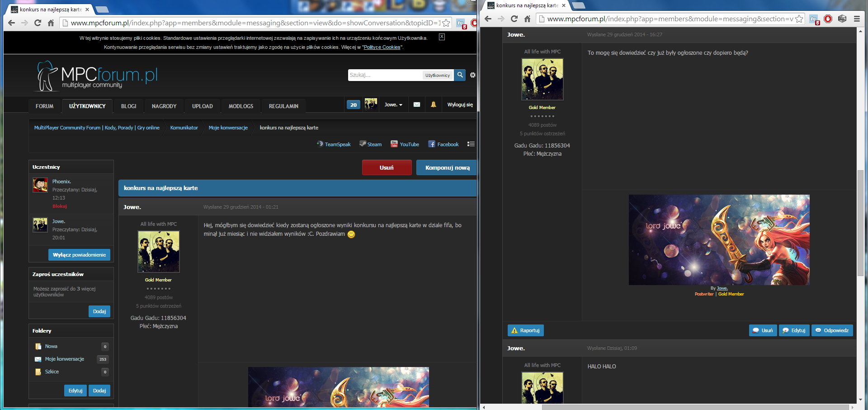Click the search magnifier button on MPCforum
The image size is (868, 410).
click(x=460, y=75)
